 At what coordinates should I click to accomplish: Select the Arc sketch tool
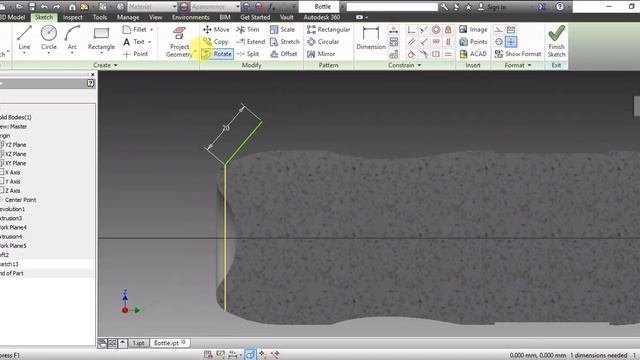click(72, 38)
